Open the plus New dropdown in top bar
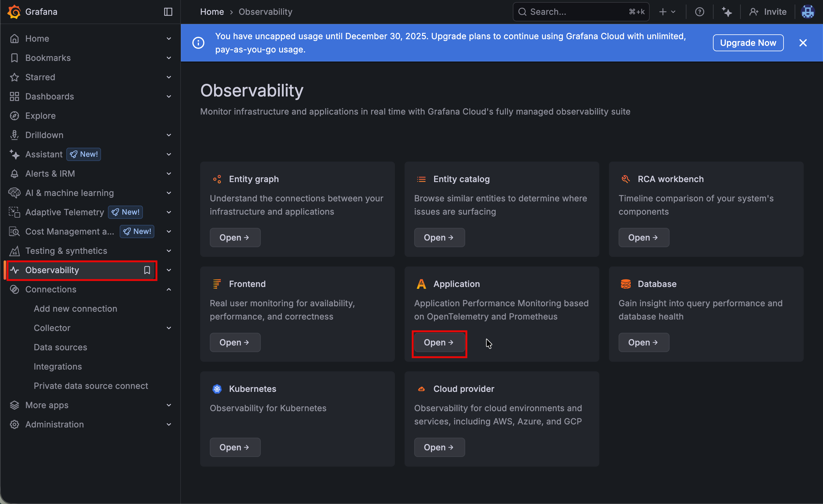The image size is (823, 504). tap(667, 12)
